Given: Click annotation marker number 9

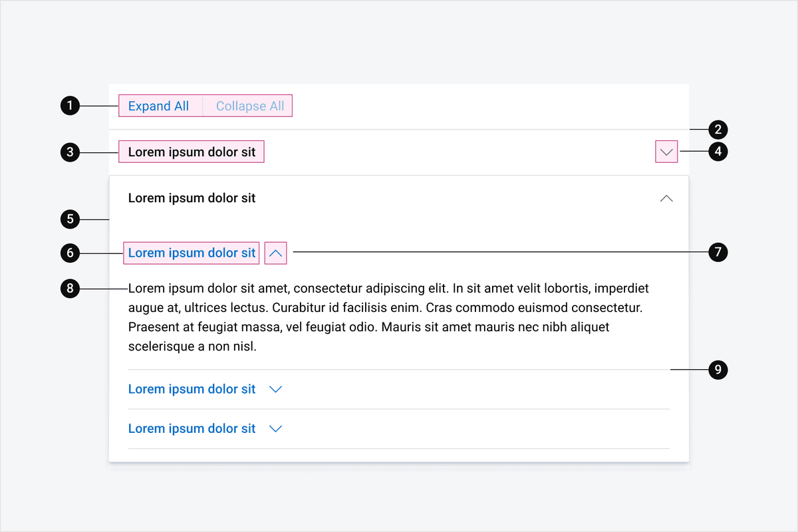Looking at the screenshot, I should (x=718, y=369).
